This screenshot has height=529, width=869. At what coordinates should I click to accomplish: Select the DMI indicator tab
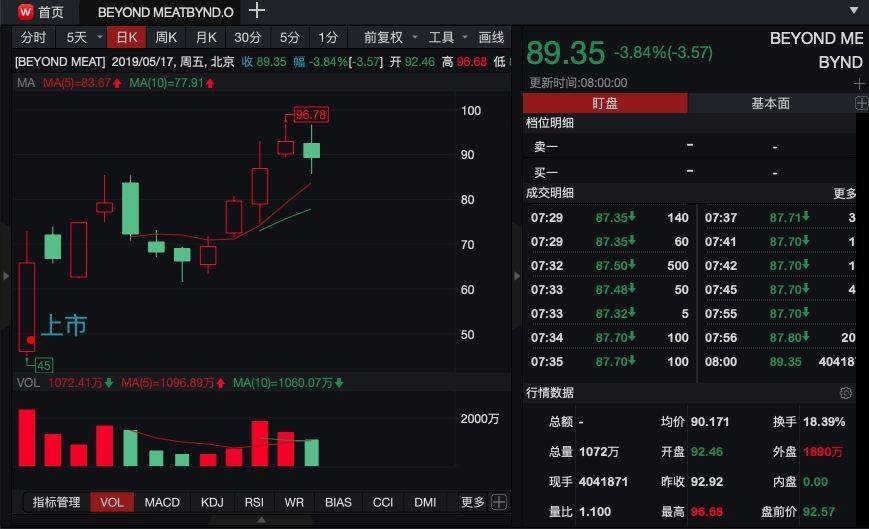click(x=425, y=502)
